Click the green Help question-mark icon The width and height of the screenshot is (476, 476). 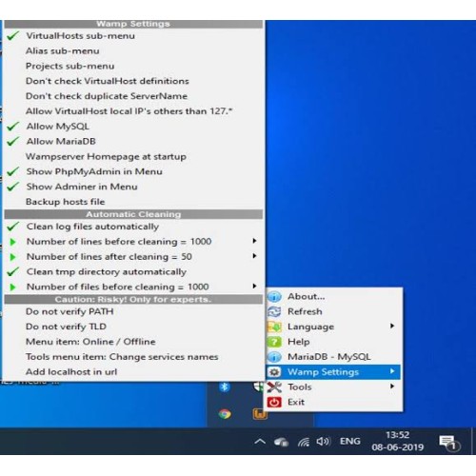coord(274,342)
